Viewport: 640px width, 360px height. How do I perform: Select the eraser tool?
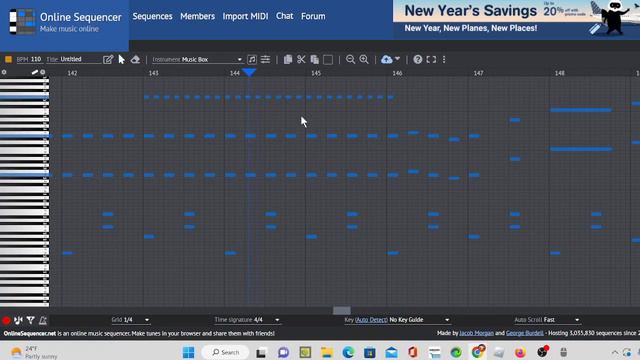pyautogui.click(x=135, y=60)
